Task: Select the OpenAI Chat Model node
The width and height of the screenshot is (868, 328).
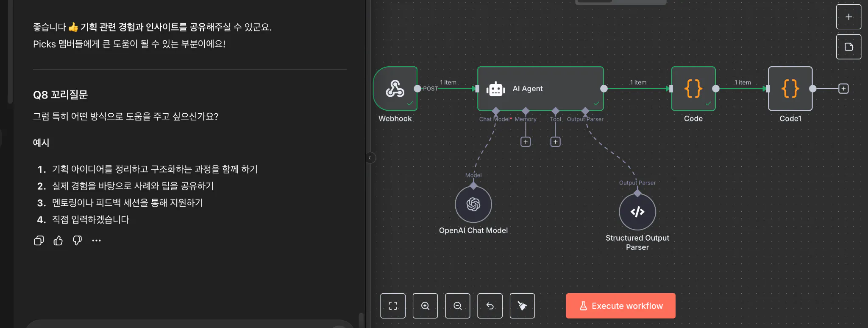Action: [473, 204]
